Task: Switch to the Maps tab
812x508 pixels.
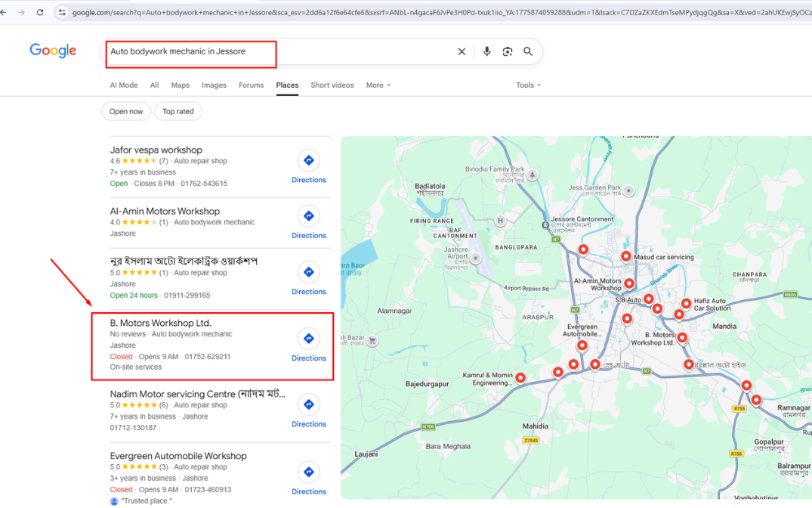Action: (180, 85)
